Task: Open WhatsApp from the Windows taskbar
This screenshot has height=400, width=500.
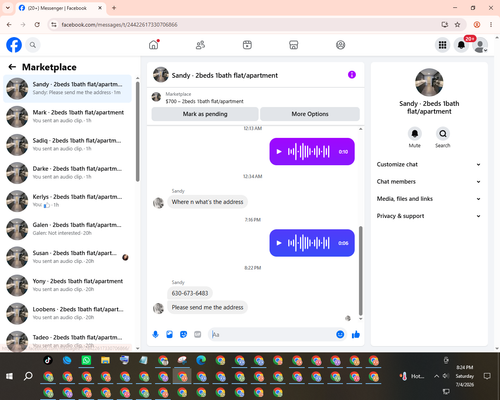Action: 86,360
